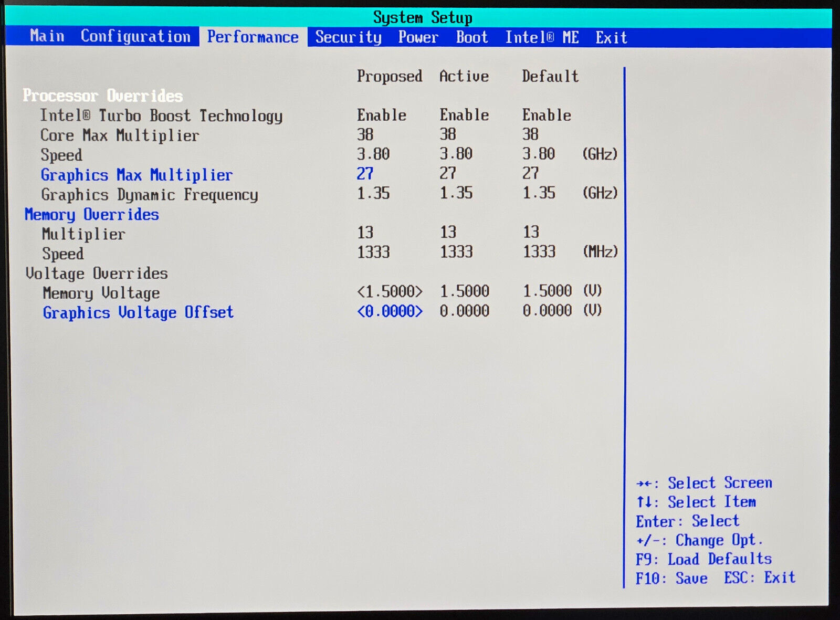Click the F10 Save hint
The width and height of the screenshot is (840, 620).
(x=671, y=579)
